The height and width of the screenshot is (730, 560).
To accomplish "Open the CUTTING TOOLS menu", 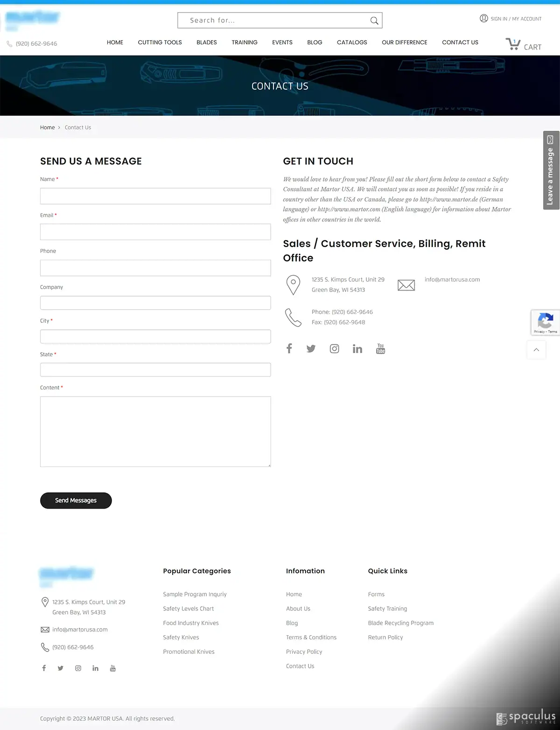I will point(160,43).
